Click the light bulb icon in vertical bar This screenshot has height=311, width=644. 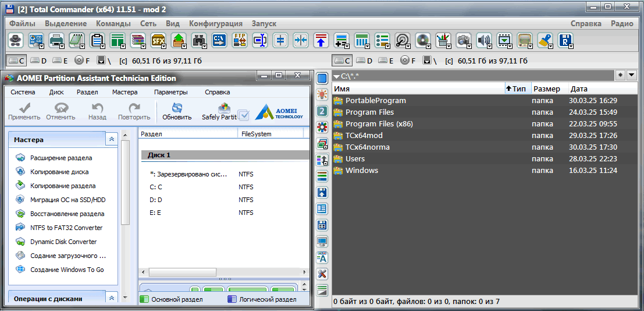tap(322, 94)
